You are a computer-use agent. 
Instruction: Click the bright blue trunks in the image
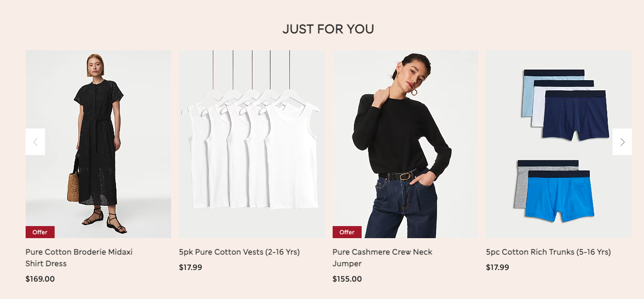click(561, 196)
